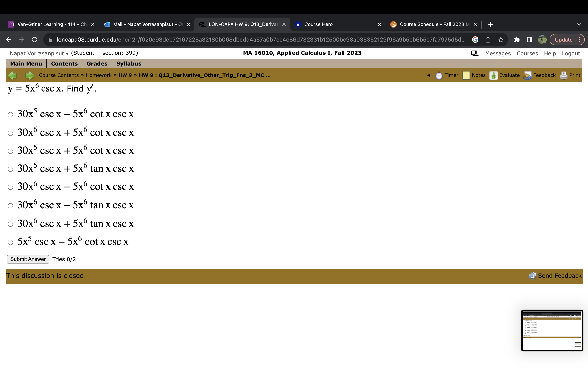Open the Chrome three-dot menu
This screenshot has width=588, height=382.
click(579, 40)
